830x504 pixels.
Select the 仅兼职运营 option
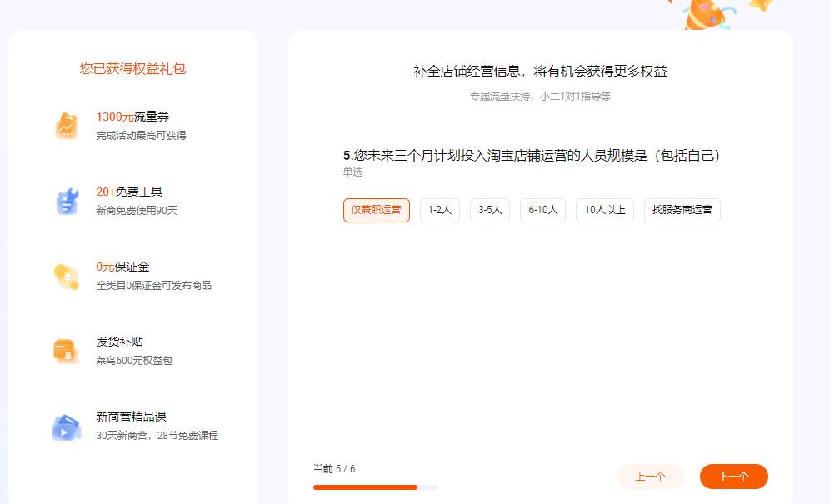tap(376, 210)
